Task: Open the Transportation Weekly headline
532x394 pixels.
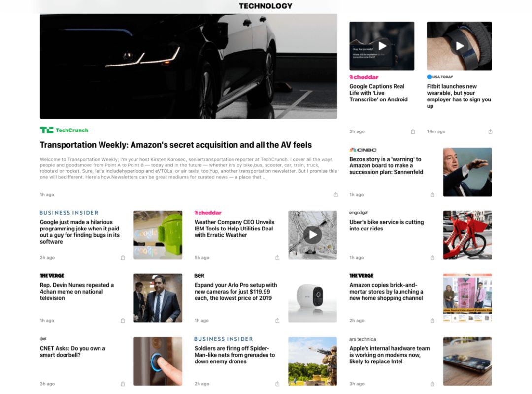Action: 176,145
